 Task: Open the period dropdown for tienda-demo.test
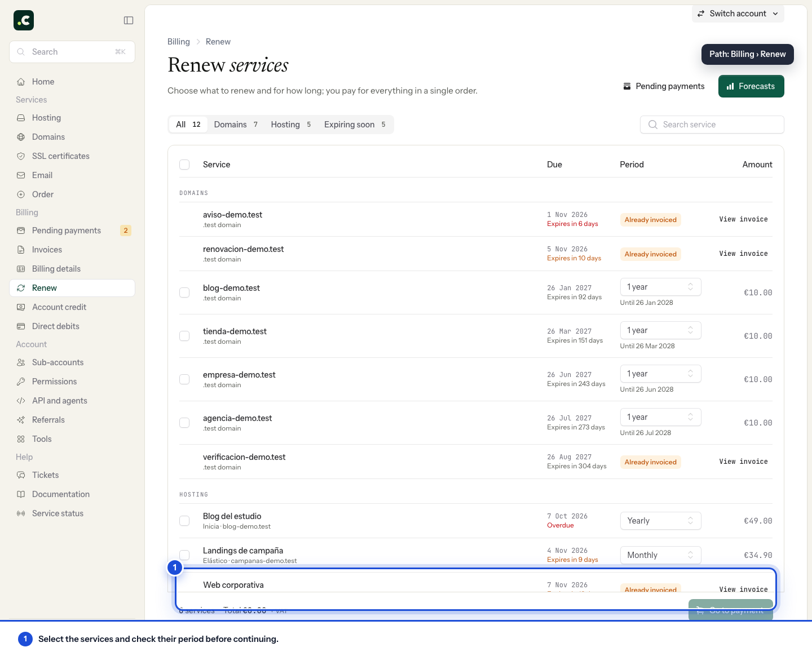pos(660,330)
